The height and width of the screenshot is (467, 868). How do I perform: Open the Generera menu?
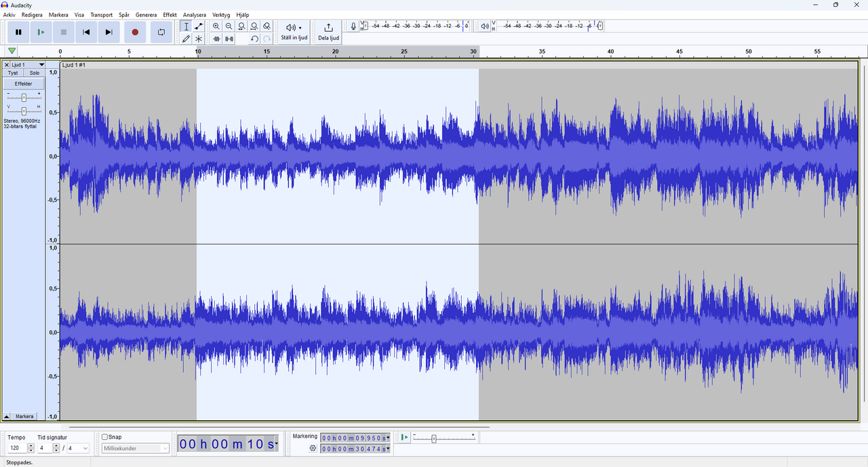(146, 14)
